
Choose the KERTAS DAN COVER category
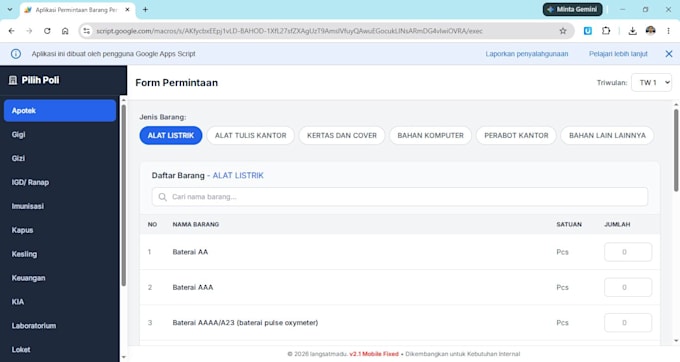point(342,135)
